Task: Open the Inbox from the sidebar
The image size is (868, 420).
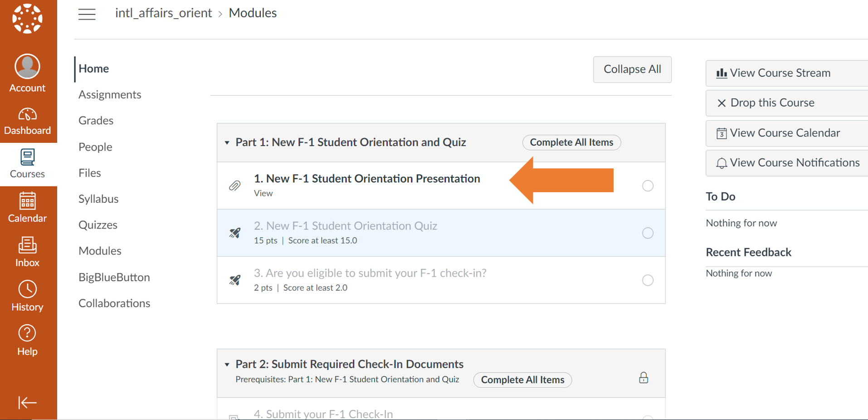Action: (27, 252)
